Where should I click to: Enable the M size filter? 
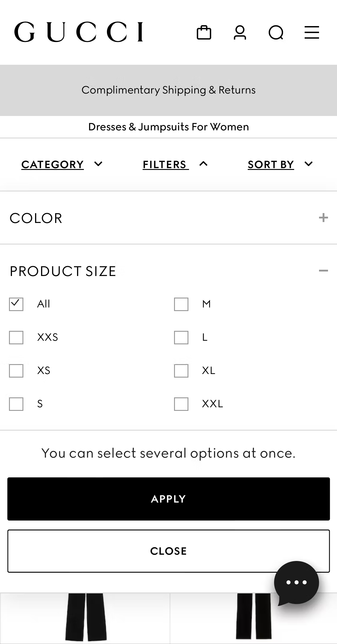click(x=181, y=304)
